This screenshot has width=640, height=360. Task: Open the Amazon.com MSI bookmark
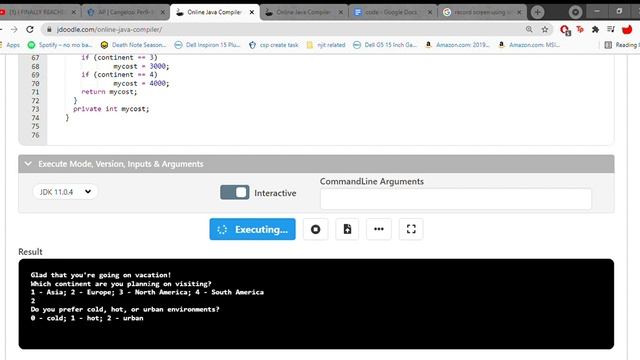529,45
